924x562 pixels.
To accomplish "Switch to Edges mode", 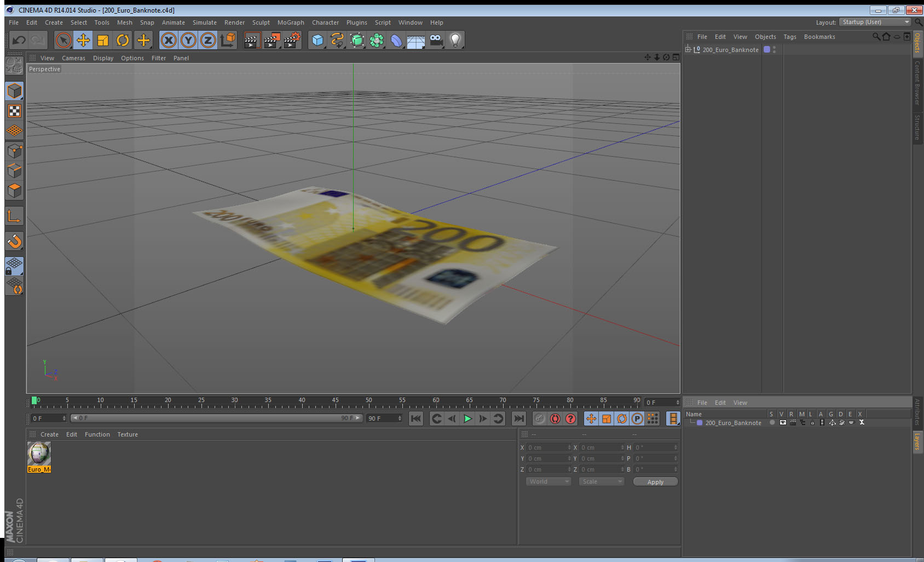I will 14,171.
